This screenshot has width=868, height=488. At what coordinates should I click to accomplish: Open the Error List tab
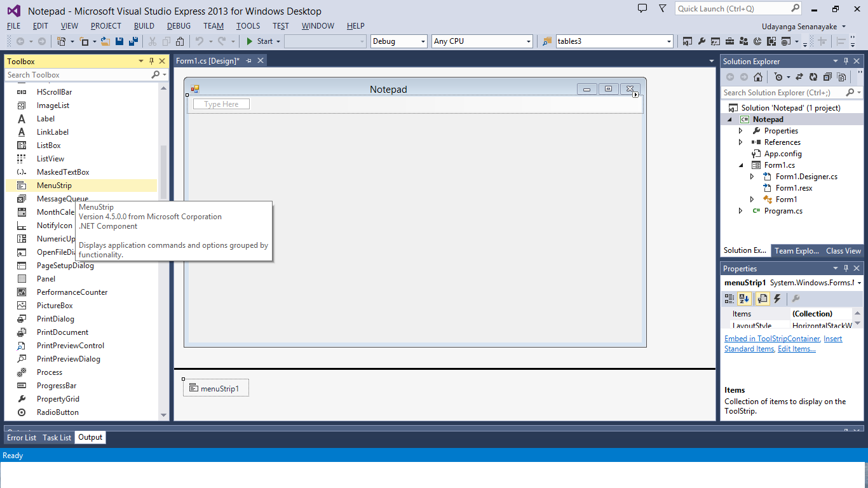[22, 437]
